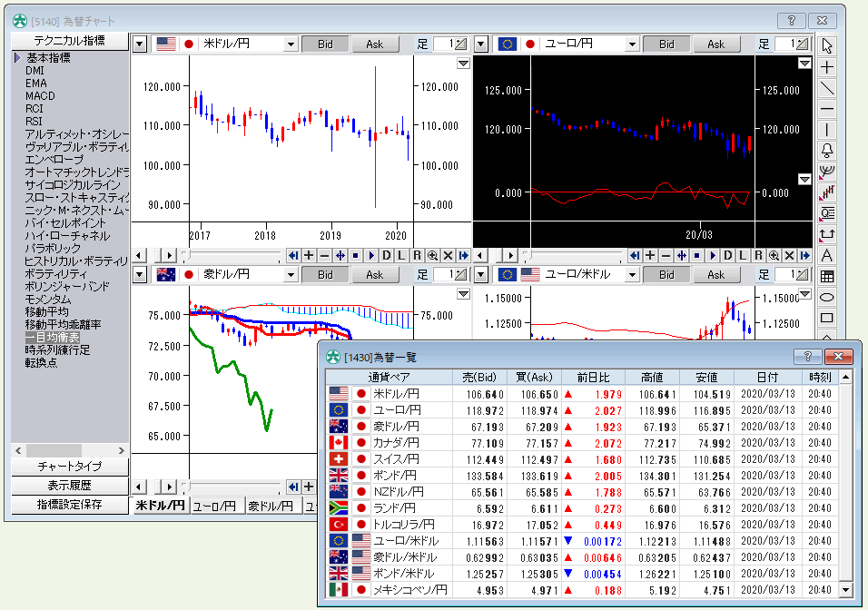Choose the vertical line drawing tool

[827, 130]
